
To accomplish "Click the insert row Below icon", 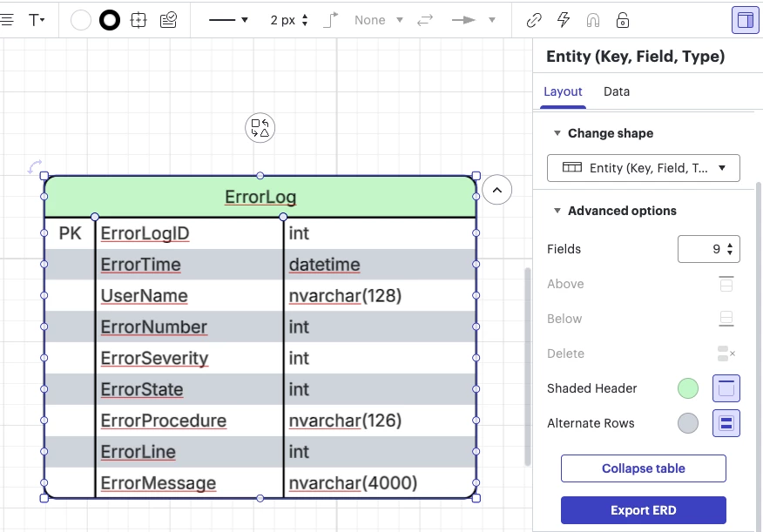I will 726,319.
